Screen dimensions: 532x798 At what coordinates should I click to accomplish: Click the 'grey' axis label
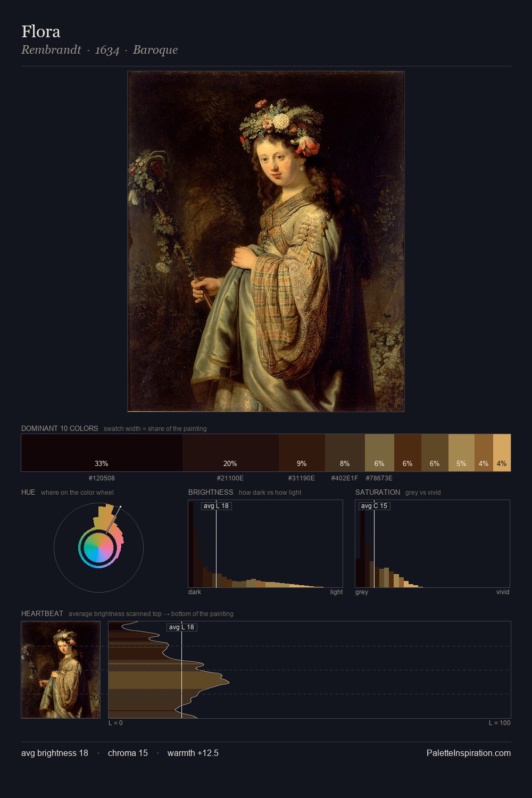tap(362, 592)
